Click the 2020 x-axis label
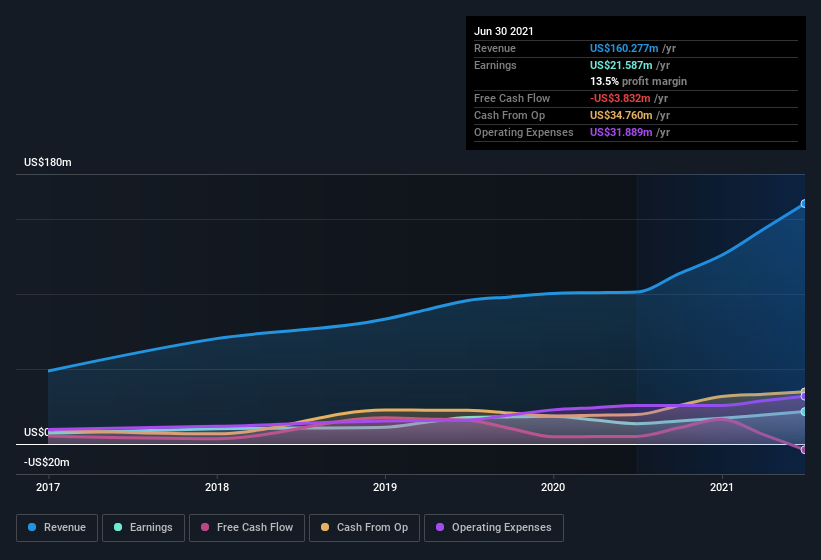821x560 pixels. (553, 487)
